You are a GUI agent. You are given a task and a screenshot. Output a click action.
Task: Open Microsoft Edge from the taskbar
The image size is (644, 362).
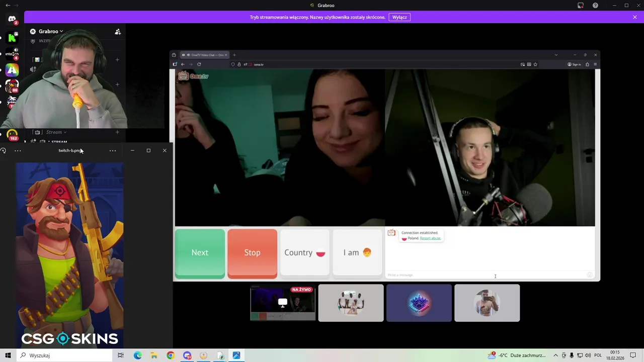coord(138,355)
